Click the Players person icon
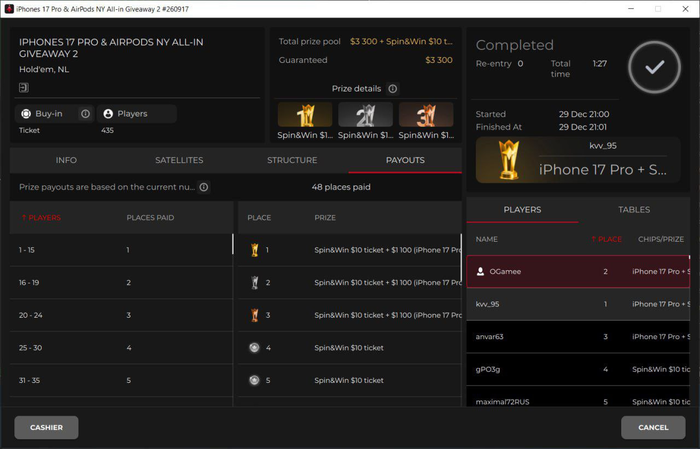 click(108, 114)
